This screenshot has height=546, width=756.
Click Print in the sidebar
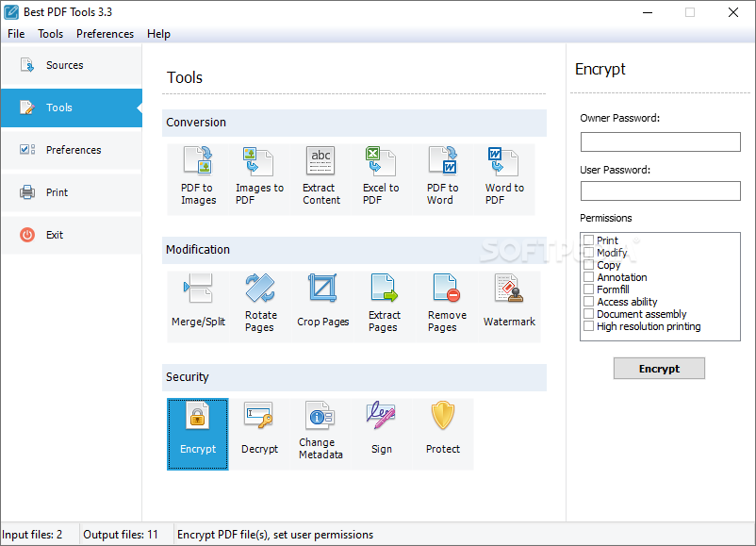coord(72,192)
